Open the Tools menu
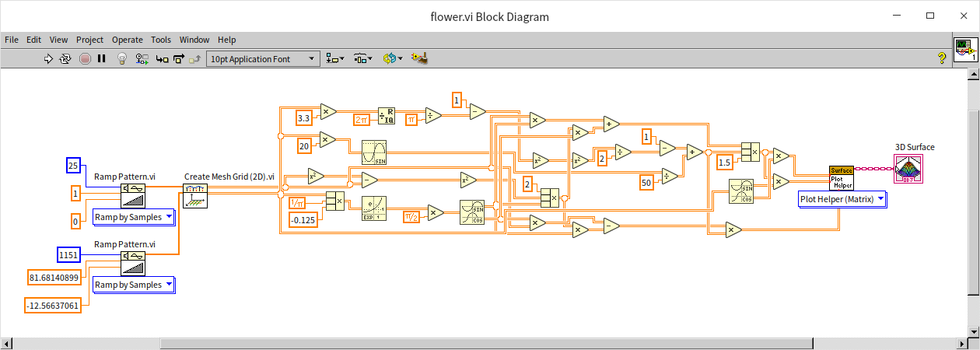This screenshot has width=980, height=350. pos(161,40)
